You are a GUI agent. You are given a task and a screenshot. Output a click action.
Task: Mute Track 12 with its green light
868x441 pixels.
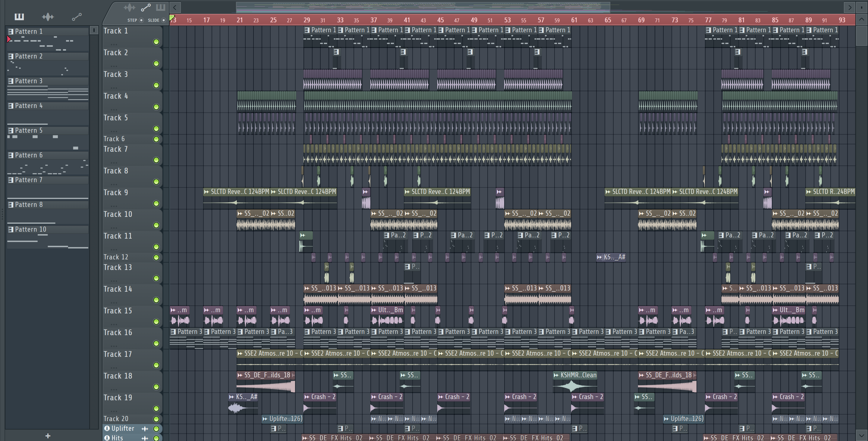pyautogui.click(x=156, y=258)
